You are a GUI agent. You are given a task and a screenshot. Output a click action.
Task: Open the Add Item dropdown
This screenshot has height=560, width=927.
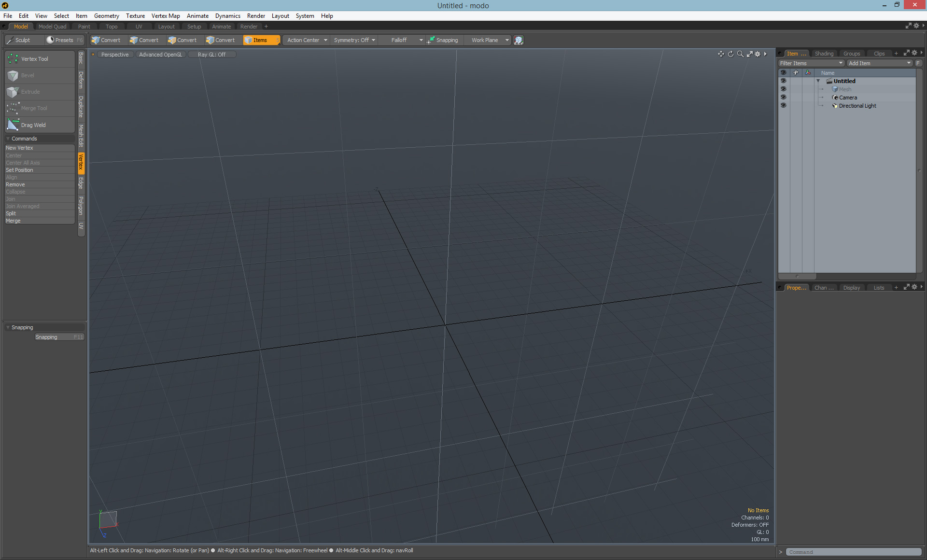point(879,63)
